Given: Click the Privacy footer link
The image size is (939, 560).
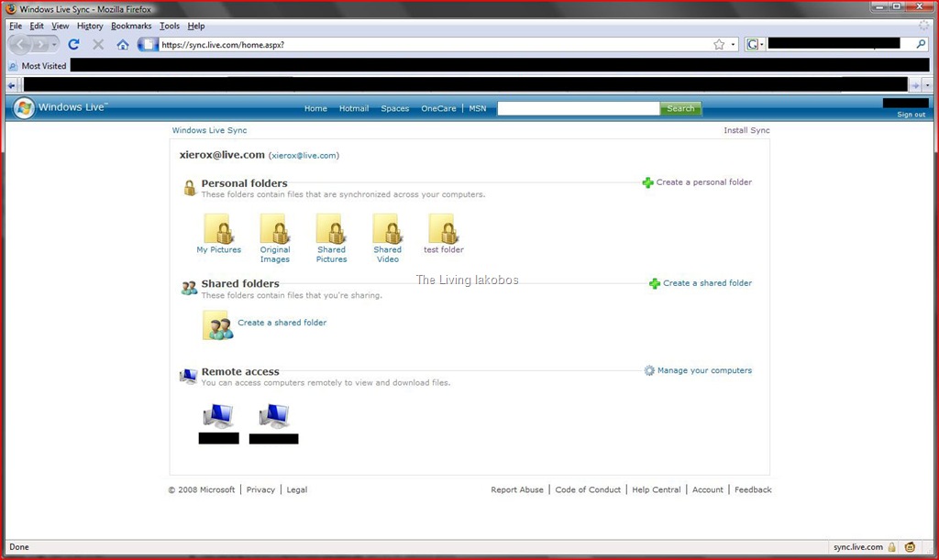Looking at the screenshot, I should tap(260, 489).
